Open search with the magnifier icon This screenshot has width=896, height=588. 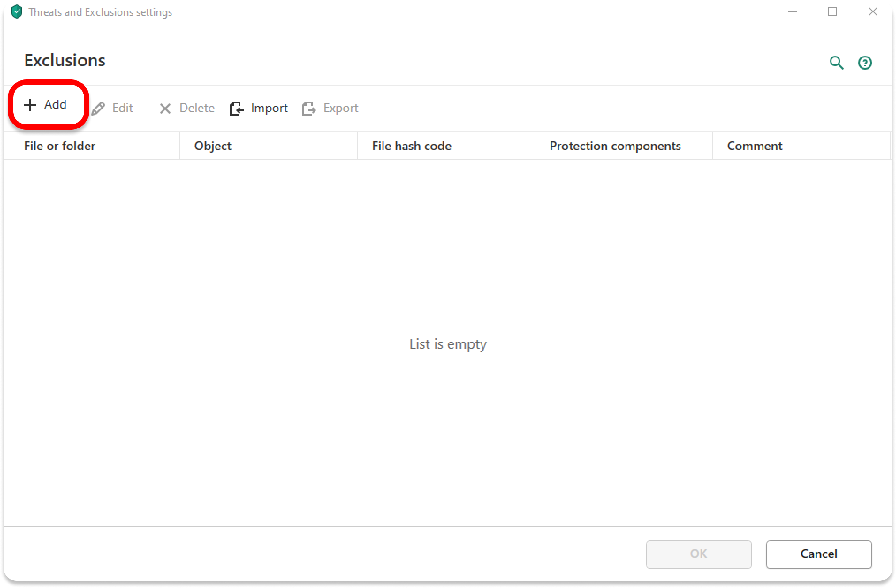(x=836, y=63)
